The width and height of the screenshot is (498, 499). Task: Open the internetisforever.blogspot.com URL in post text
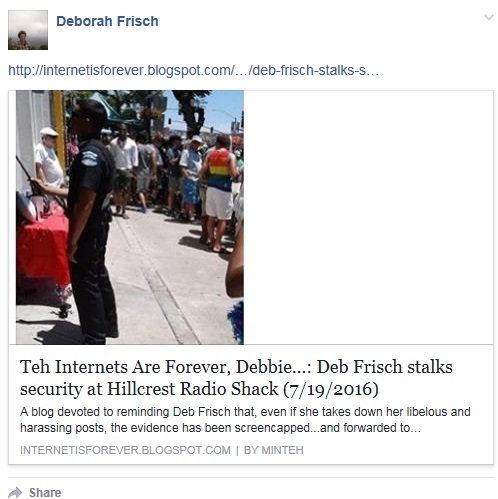click(193, 70)
